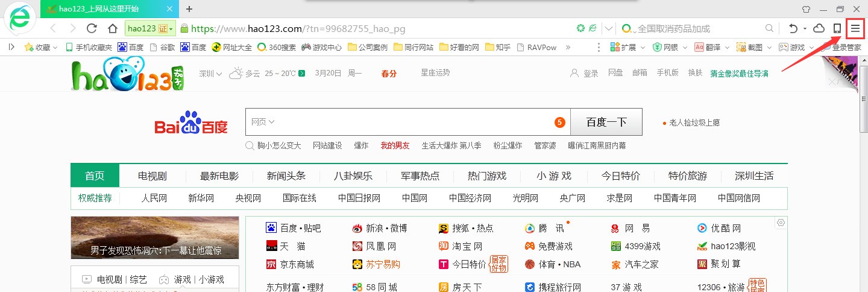Viewport: 868px width, 292px height.
Task: Open the 手机收藏夹 bookmark
Action: point(89,47)
